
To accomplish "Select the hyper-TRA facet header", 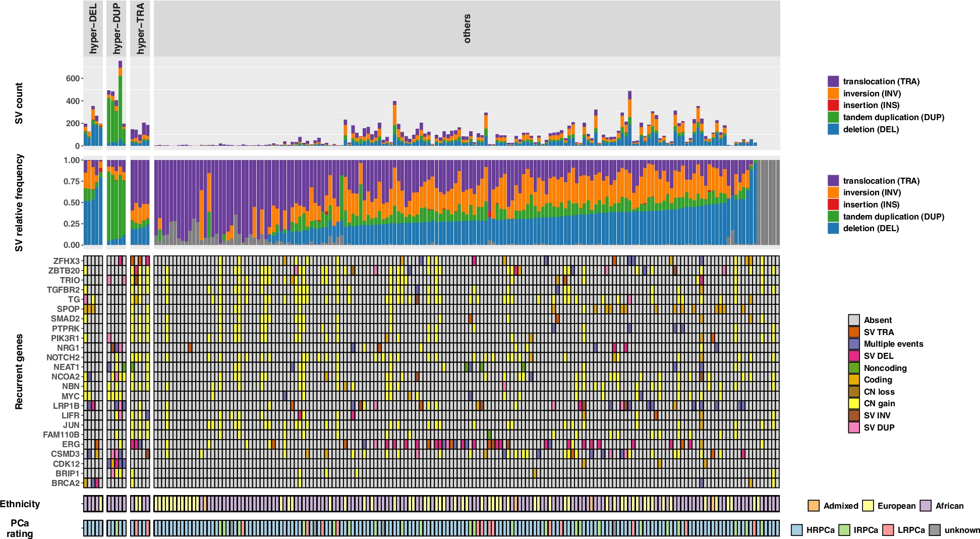I will (140, 28).
